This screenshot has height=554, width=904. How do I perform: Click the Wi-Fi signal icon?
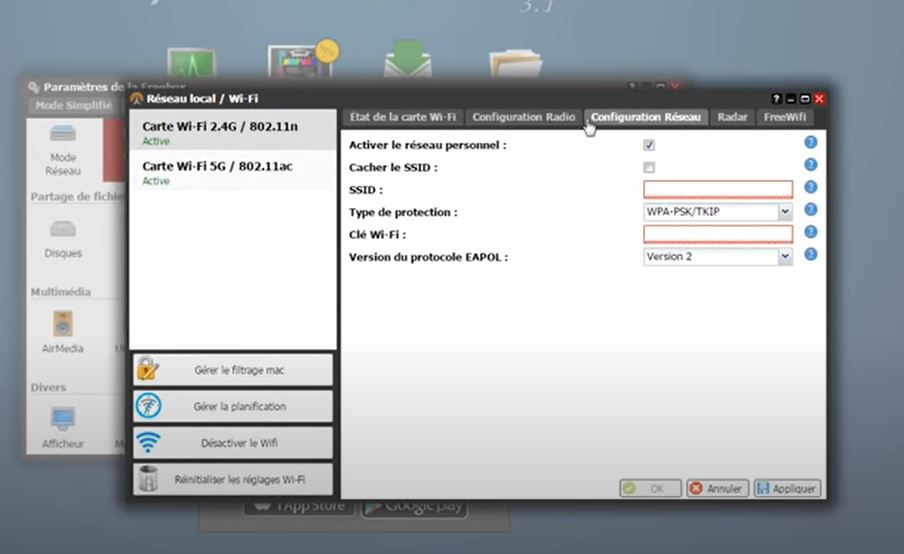coord(148,443)
